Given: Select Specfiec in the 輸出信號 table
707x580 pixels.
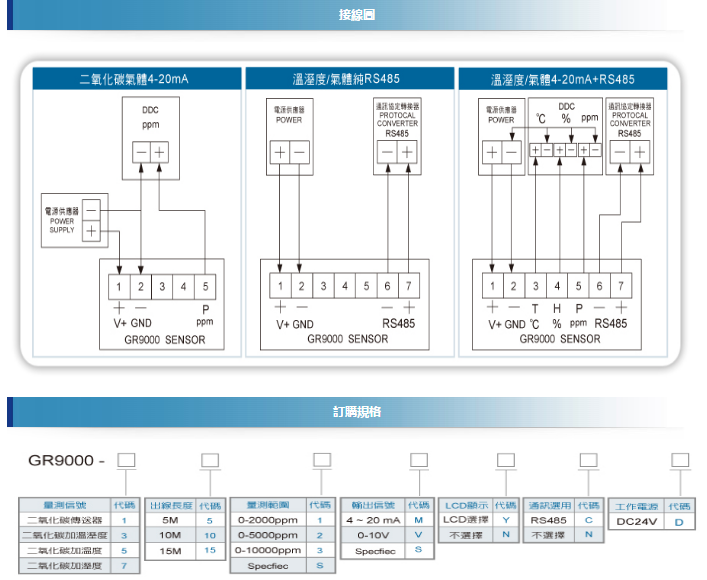Looking at the screenshot, I should [x=373, y=551].
